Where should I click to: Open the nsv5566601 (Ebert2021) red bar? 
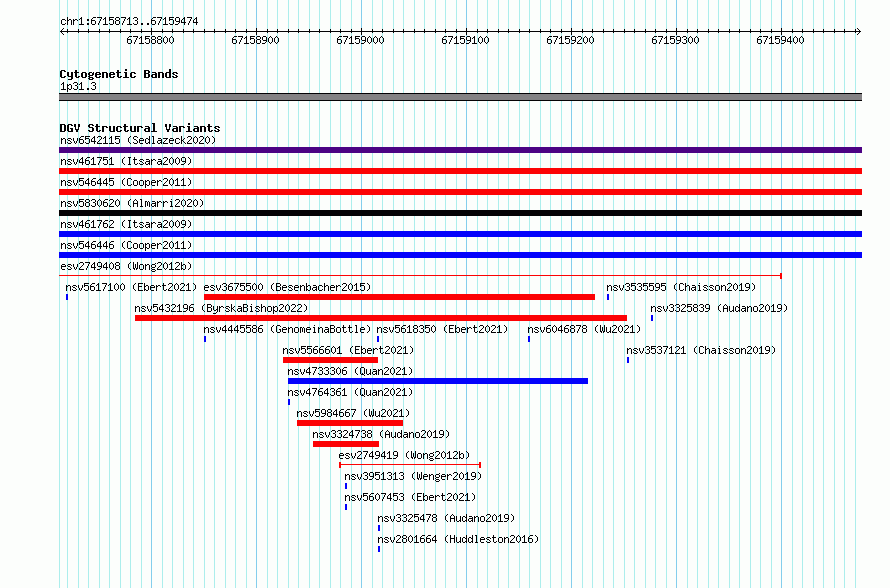[330, 360]
